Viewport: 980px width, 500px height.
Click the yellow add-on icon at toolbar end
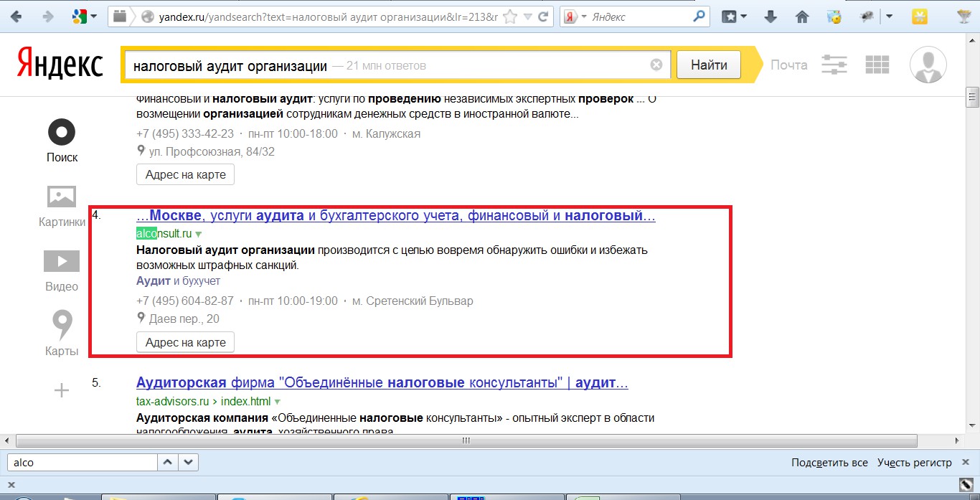[x=919, y=16]
